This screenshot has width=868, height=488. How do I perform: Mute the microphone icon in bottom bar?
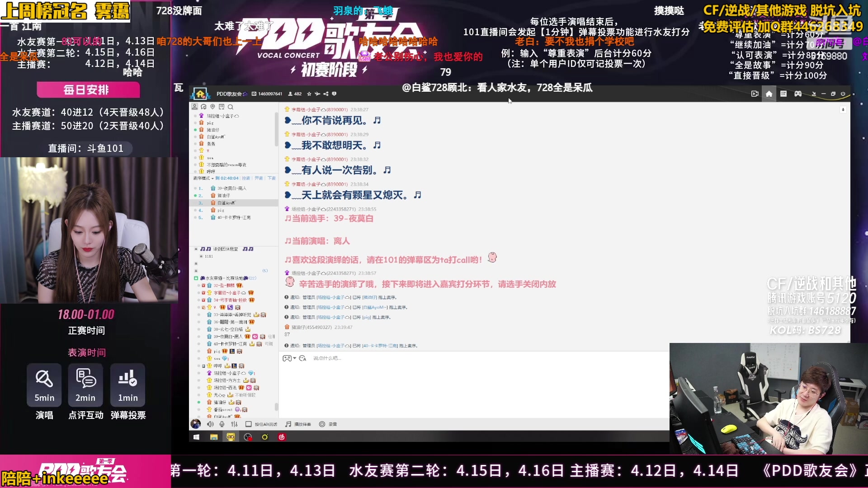pos(222,424)
